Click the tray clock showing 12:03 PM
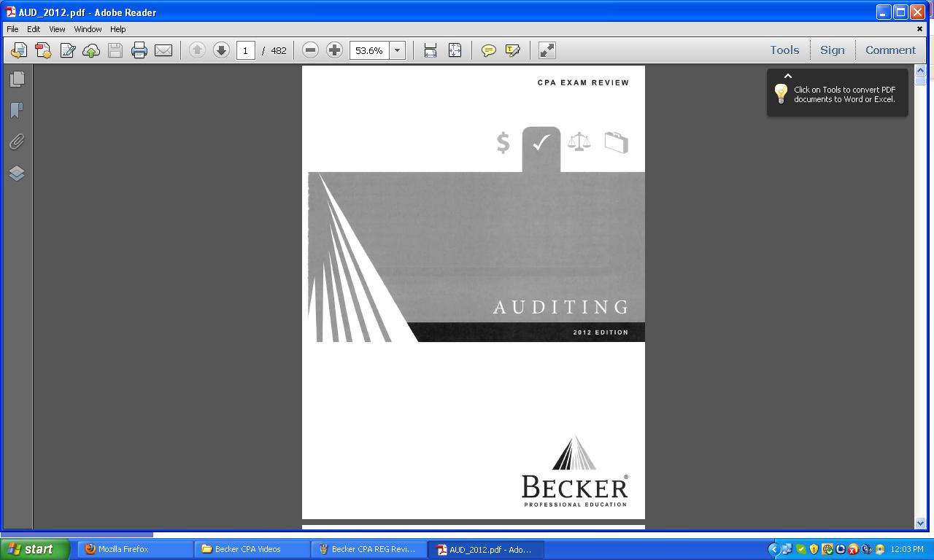The height and width of the screenshot is (560, 934). (x=907, y=549)
